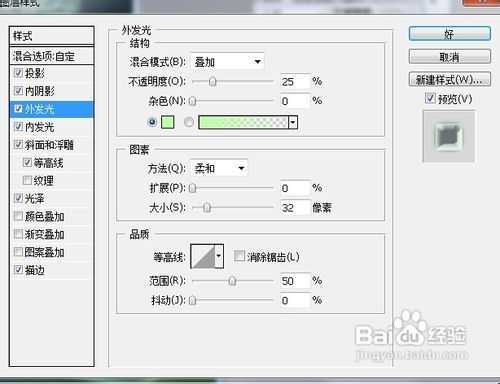Image resolution: width=500 pixels, height=384 pixels.
Task: Select the solid color glow radio button
Action: tap(152, 122)
